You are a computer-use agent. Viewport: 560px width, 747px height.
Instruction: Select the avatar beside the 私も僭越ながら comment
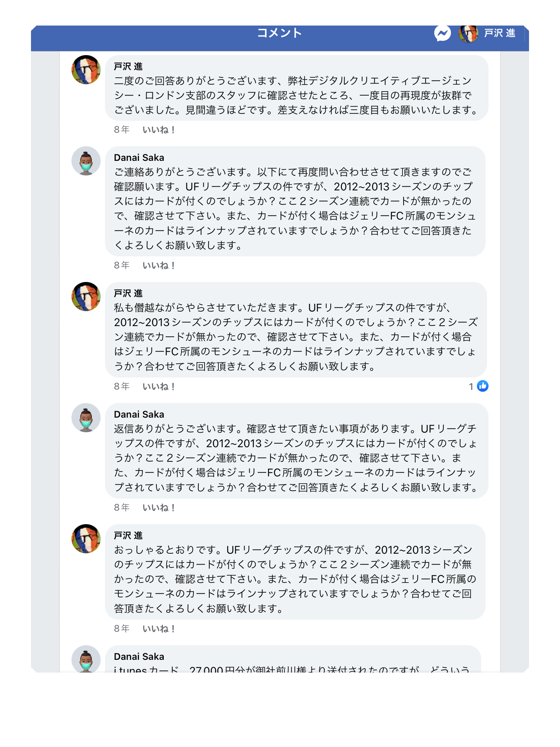86,297
